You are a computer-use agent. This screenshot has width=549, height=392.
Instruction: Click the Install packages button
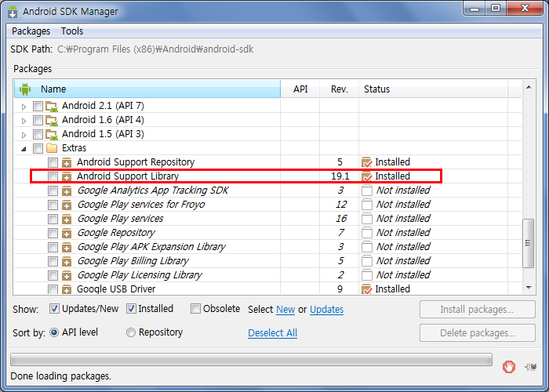click(x=477, y=310)
